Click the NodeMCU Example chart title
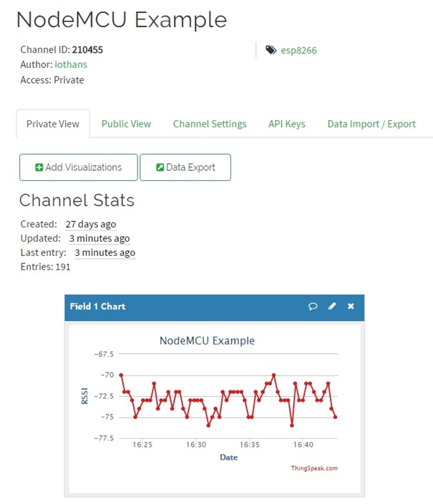This screenshot has height=504, width=433. [x=207, y=341]
